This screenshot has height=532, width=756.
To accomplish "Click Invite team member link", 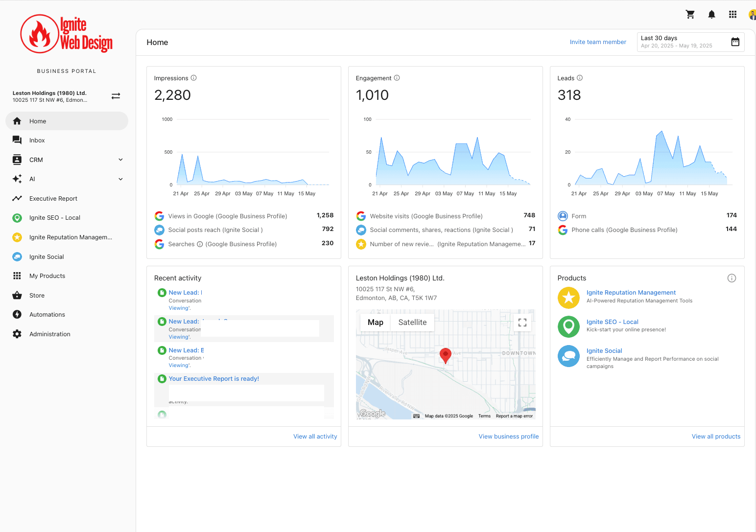I will [x=598, y=42].
